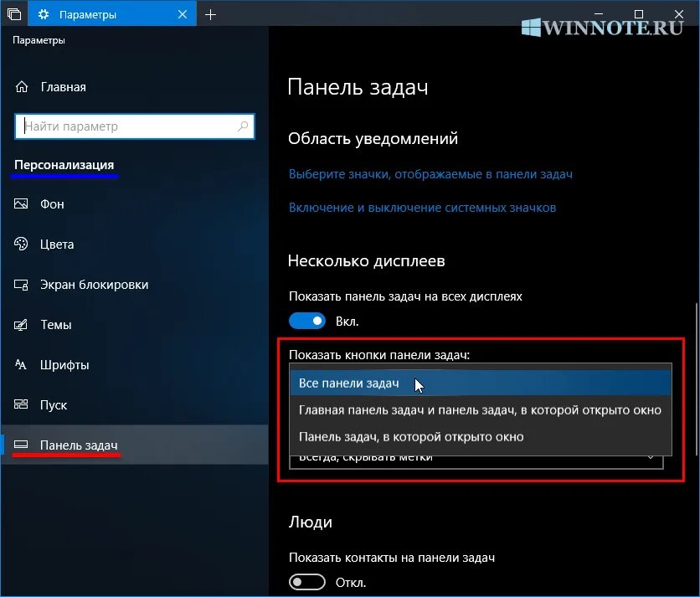Open the Цвета section

click(134, 244)
